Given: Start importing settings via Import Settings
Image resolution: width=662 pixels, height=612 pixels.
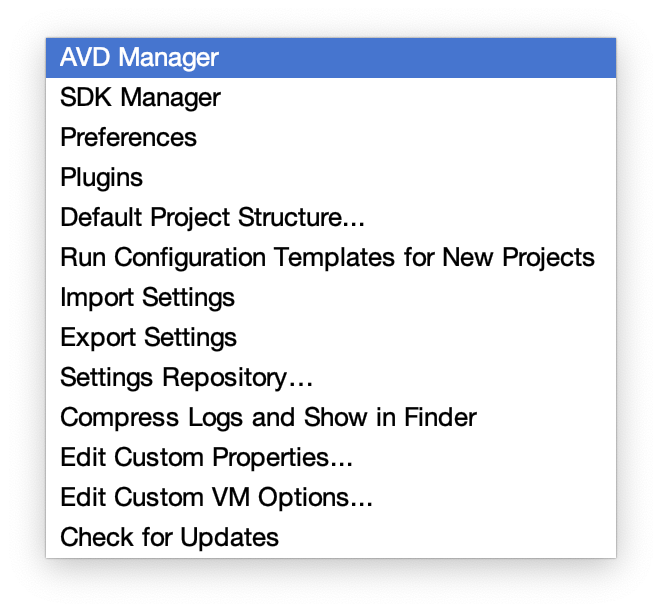Looking at the screenshot, I should (x=147, y=297).
